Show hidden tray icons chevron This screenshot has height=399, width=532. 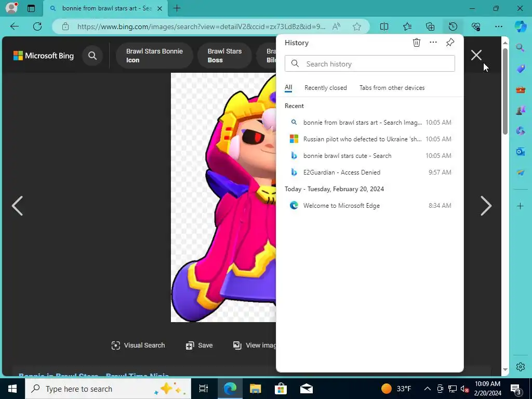(428, 389)
